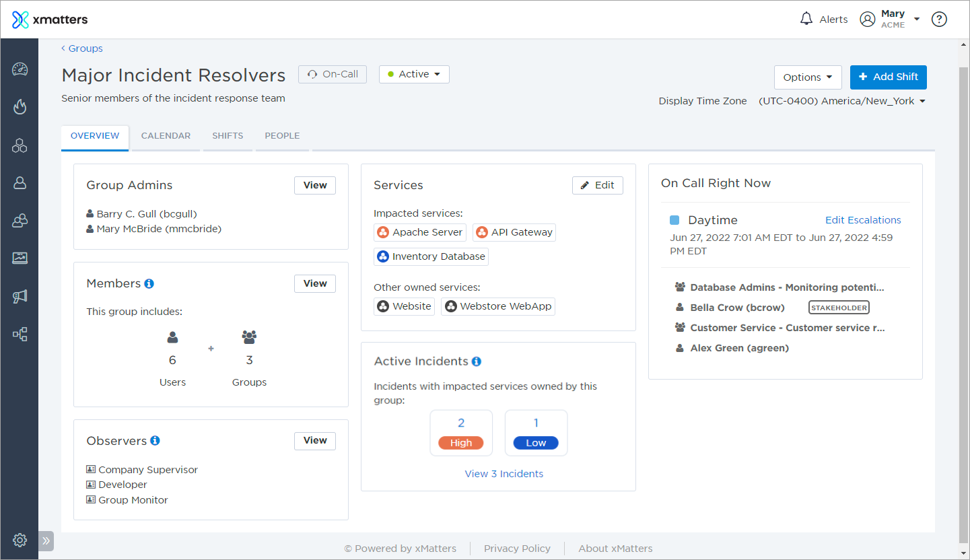The height and width of the screenshot is (560, 970).
Task: Open the workflows icon in sidebar
Action: tap(20, 334)
